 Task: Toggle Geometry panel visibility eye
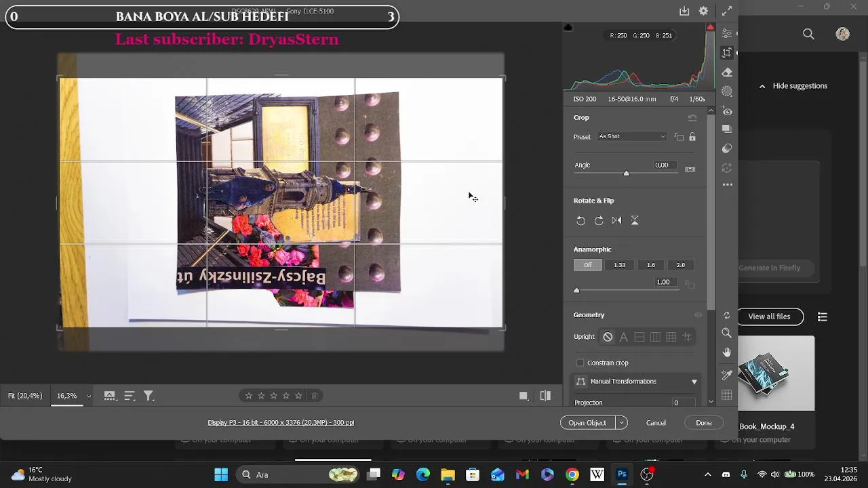698,315
